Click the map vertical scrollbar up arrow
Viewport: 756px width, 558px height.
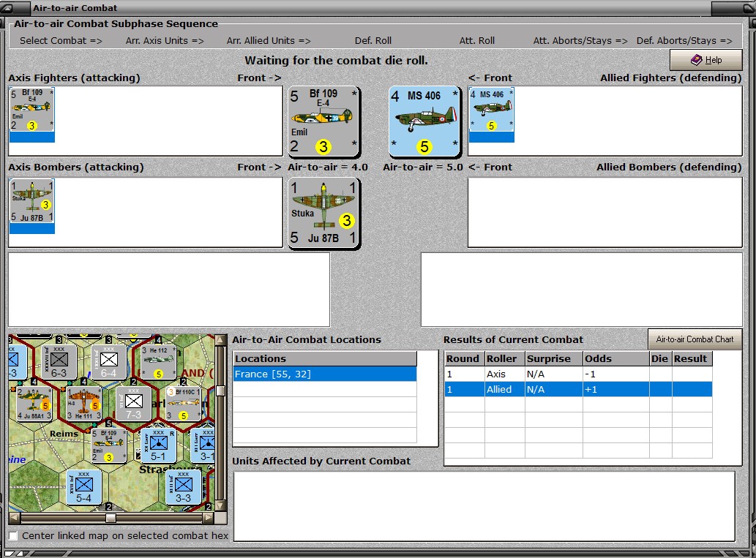pyautogui.click(x=220, y=340)
